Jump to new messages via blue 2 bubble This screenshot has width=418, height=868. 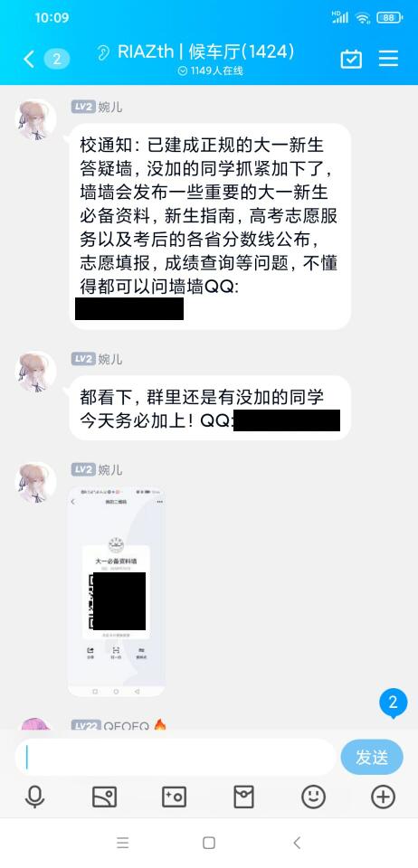(x=393, y=703)
